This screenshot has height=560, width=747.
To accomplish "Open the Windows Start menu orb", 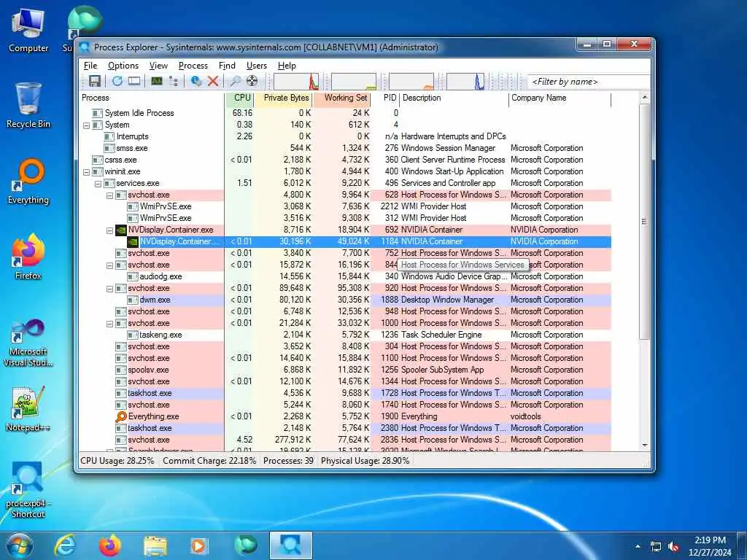I will 20,545.
